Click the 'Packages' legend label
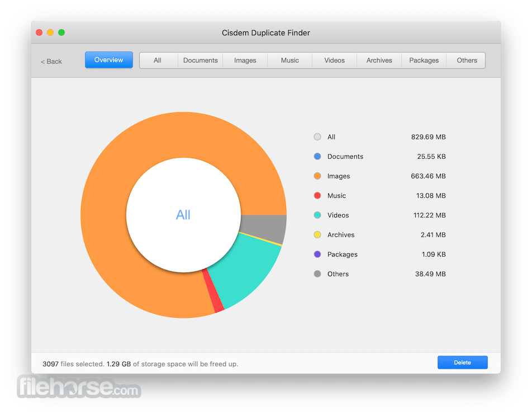The height and width of the screenshot is (415, 532). pyautogui.click(x=343, y=254)
